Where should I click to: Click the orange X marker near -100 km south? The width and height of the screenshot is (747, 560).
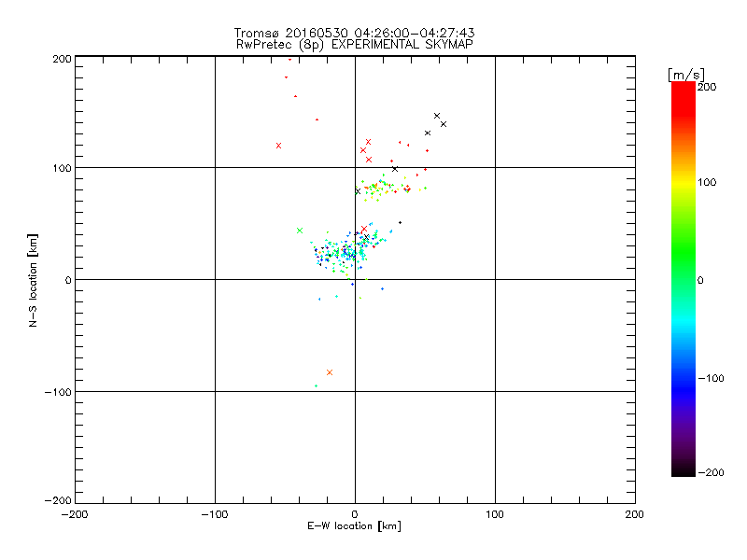click(x=330, y=372)
